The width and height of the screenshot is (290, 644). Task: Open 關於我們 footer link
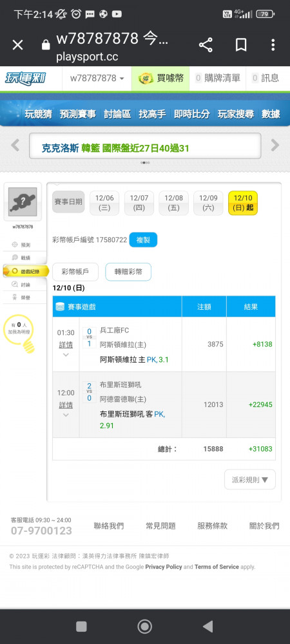tap(264, 526)
